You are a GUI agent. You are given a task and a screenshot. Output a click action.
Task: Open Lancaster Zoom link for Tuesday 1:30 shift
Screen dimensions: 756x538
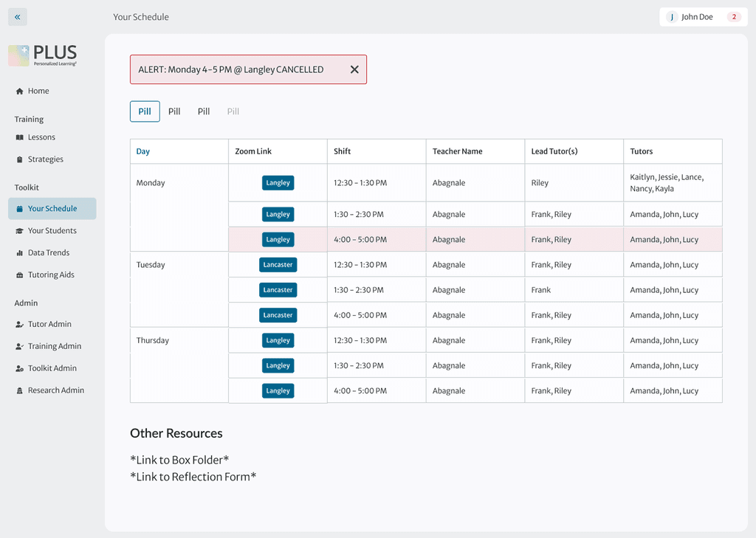coord(278,290)
